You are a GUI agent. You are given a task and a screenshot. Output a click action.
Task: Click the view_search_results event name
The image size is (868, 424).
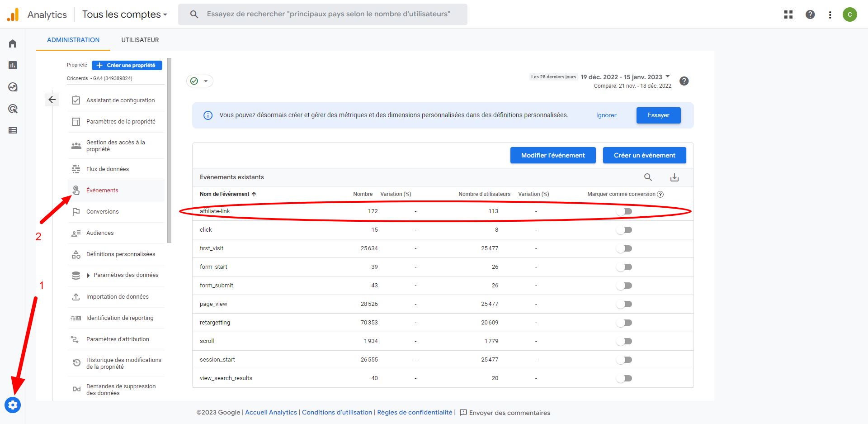226,378
